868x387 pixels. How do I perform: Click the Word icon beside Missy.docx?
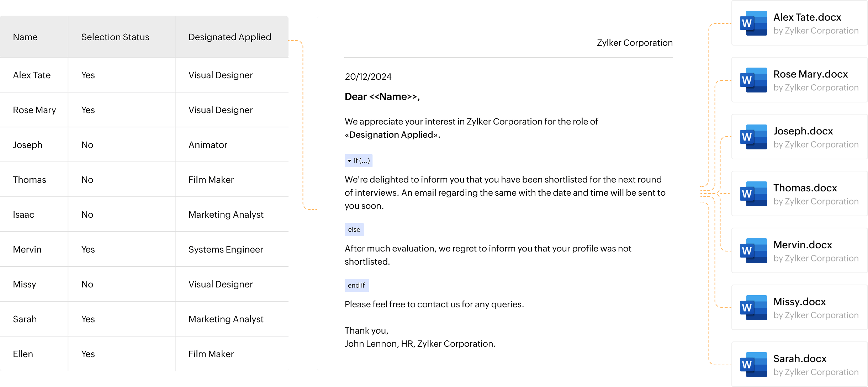[753, 308]
